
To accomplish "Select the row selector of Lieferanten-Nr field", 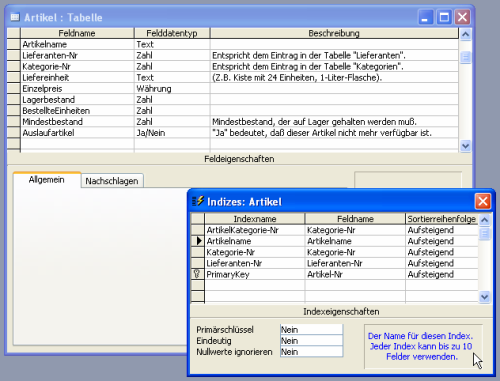I will coord(14,55).
